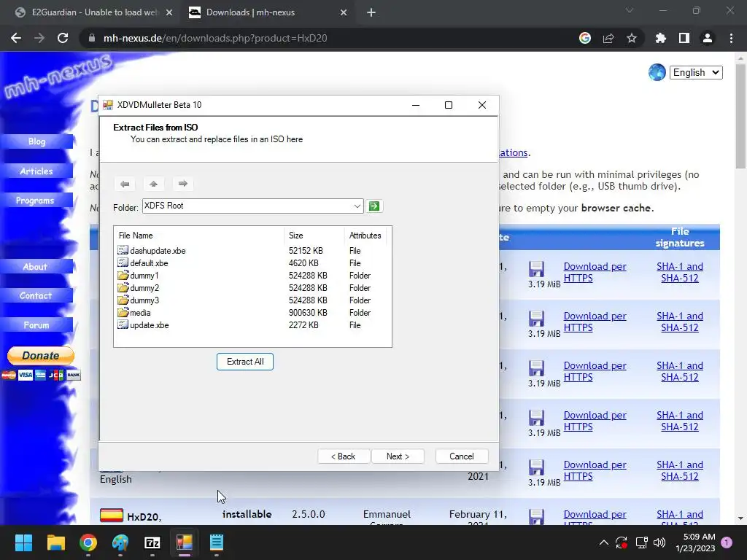Viewport: 747px width, 560px height.
Task: Open 7-Zip from the taskbar
Action: (152, 542)
